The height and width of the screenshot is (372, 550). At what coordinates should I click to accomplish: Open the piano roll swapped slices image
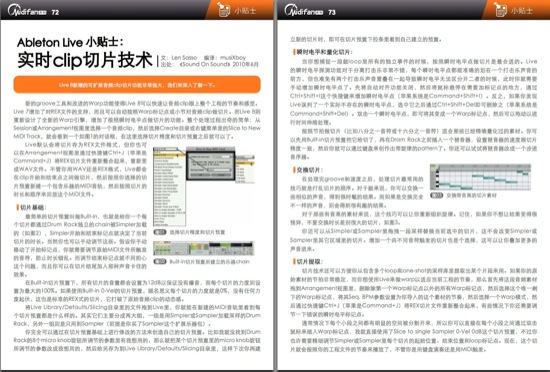(480, 177)
